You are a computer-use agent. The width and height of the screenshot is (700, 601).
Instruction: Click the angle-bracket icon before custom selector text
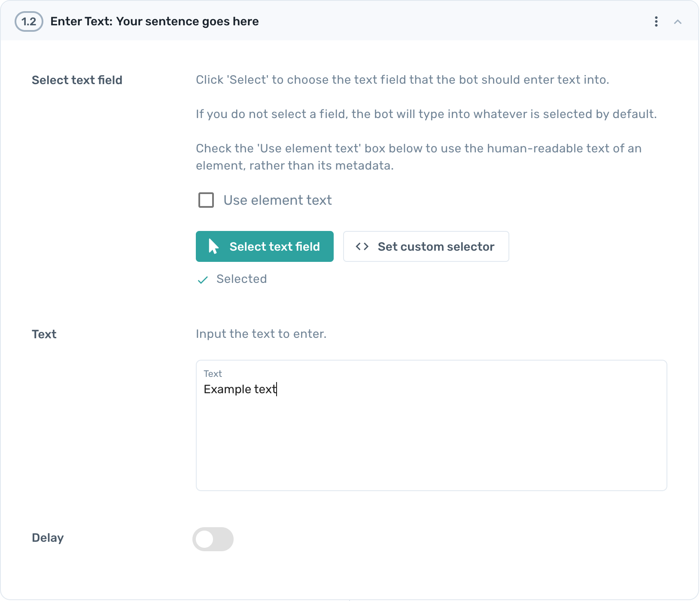tap(362, 246)
